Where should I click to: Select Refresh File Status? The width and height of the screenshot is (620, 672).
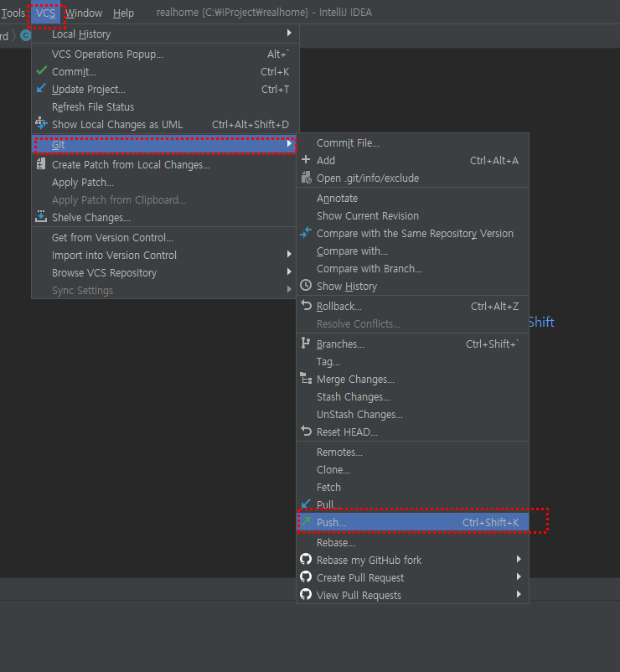[x=163, y=106]
